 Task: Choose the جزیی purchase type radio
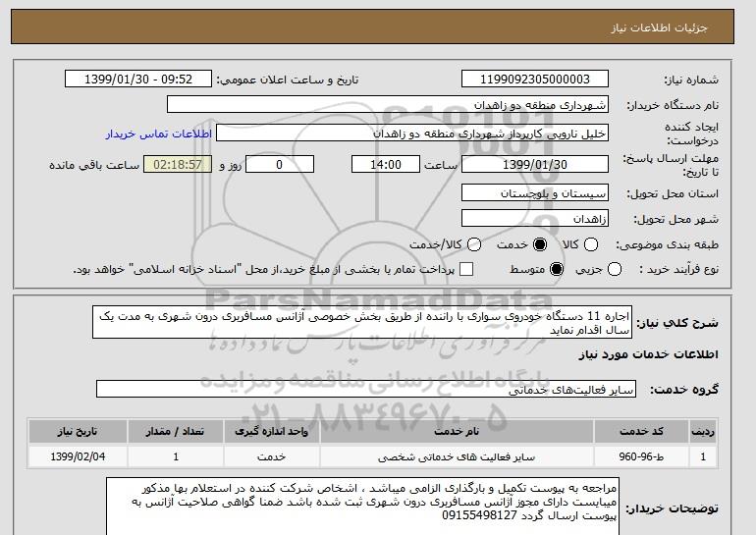tap(615, 269)
